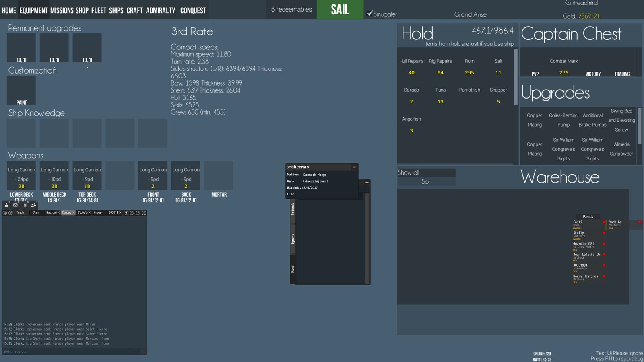
Task: Click the green SAIL button
Action: (x=340, y=9)
